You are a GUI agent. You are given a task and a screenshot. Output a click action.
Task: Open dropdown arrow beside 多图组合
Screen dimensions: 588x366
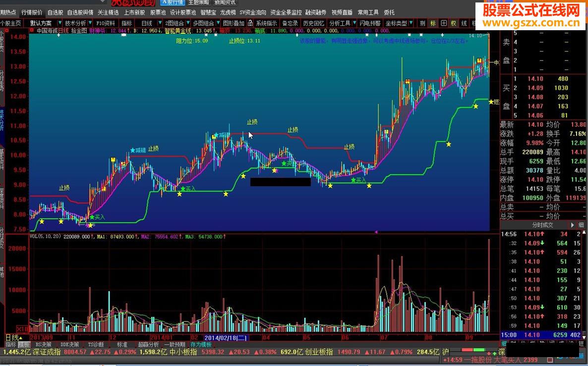click(218, 23)
